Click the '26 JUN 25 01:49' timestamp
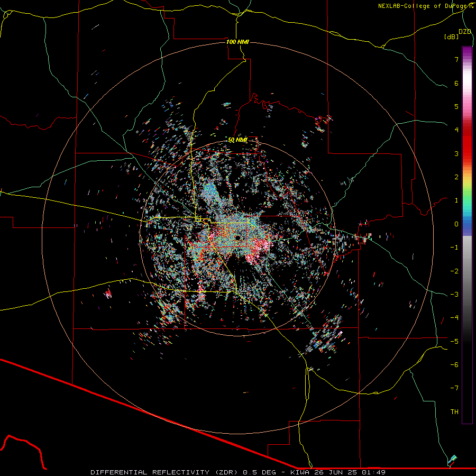476x476 pixels. click(351, 472)
